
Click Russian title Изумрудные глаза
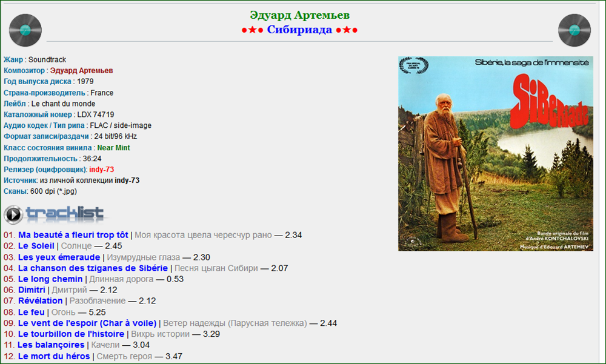coord(144,257)
